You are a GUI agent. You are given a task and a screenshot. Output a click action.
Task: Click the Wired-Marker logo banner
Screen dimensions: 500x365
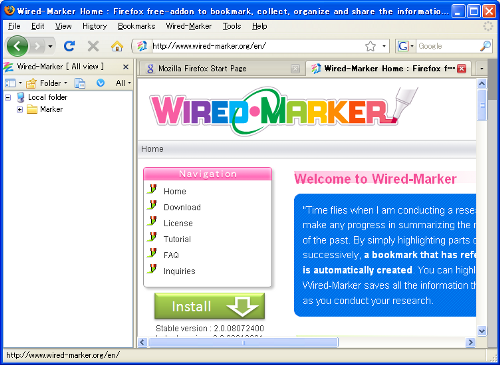[x=283, y=111]
